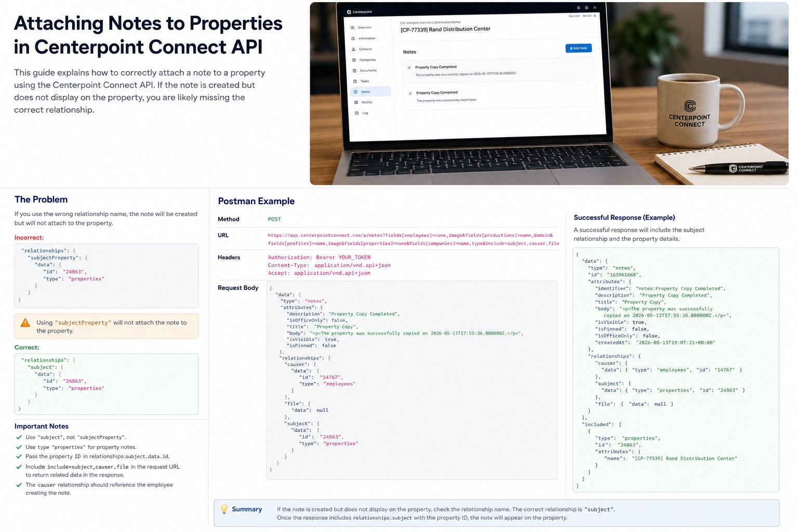Click the blue Add Note button
798x532 pixels.
[578, 48]
